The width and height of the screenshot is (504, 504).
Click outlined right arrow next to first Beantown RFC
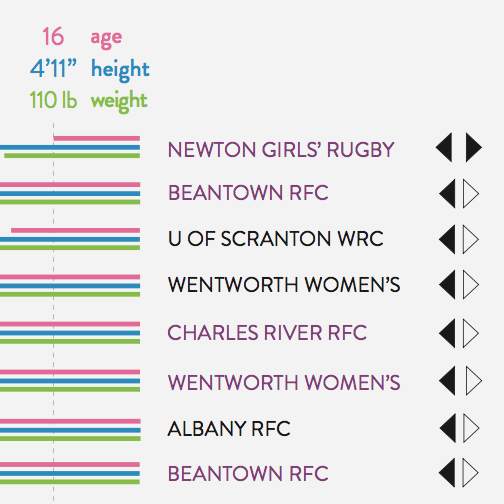[471, 194]
